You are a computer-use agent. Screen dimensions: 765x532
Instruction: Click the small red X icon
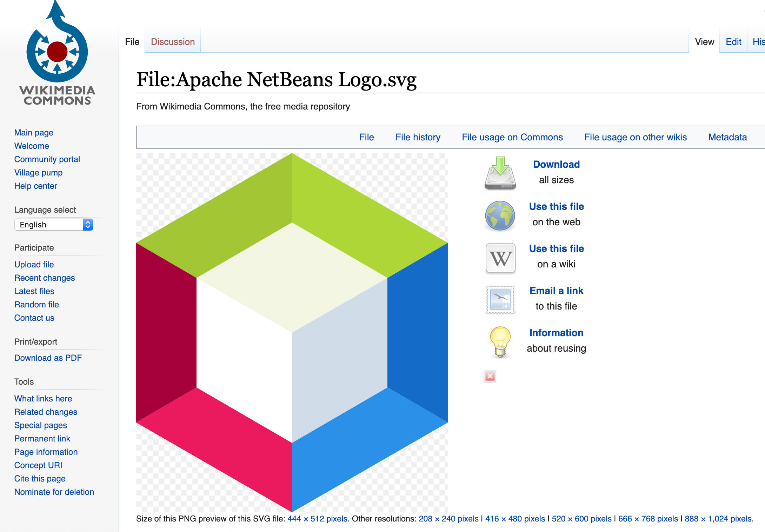[490, 376]
